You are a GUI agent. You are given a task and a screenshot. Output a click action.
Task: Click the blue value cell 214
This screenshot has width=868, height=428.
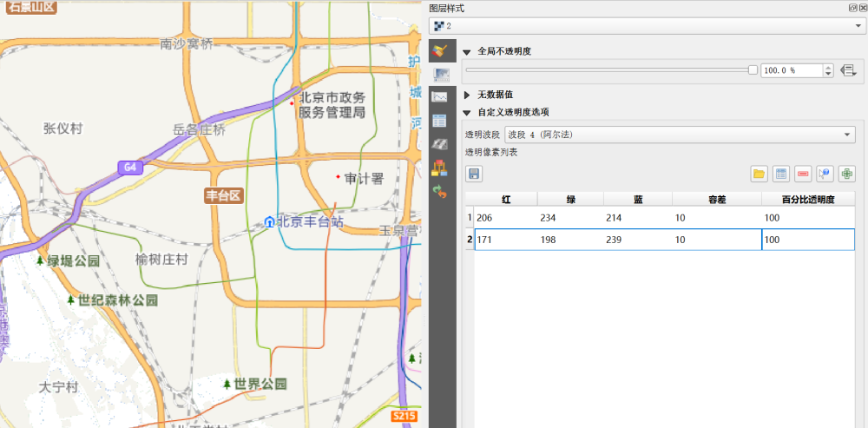638,218
